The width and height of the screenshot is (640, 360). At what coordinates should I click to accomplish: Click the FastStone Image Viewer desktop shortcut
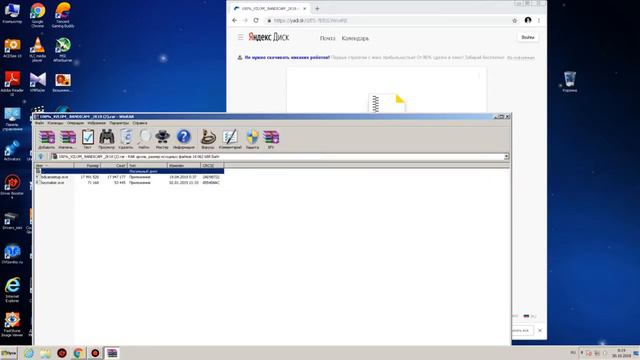pos(12,324)
